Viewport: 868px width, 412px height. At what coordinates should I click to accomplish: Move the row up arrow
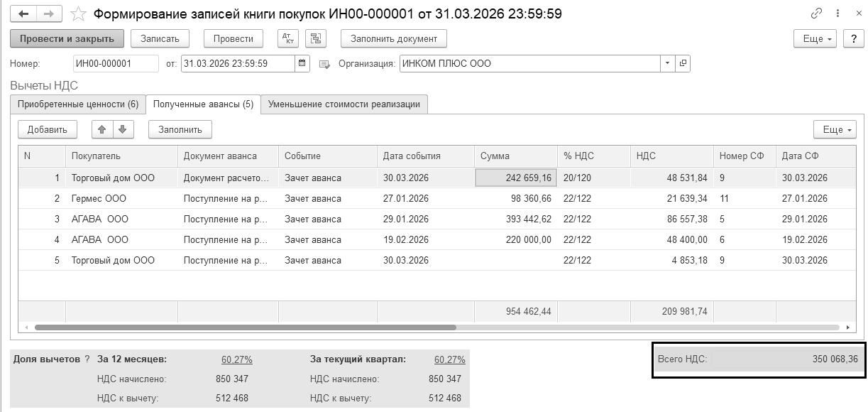point(102,129)
